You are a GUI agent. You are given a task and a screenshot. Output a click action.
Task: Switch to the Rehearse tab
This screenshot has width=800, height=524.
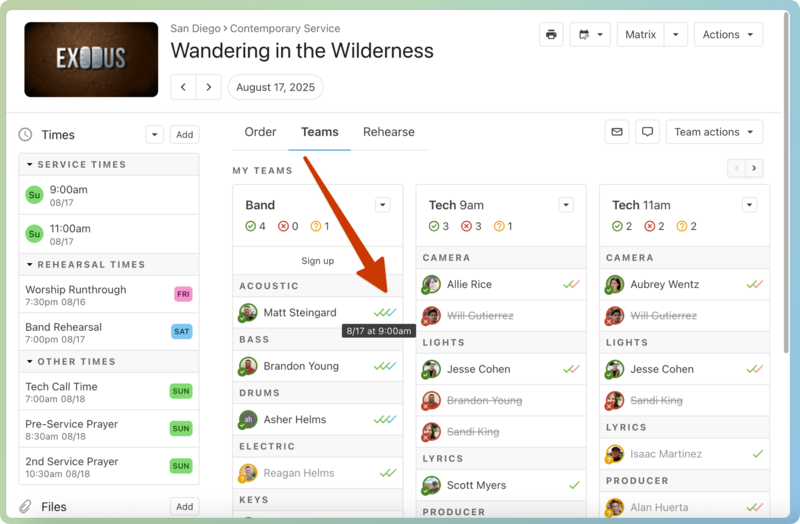[388, 132]
